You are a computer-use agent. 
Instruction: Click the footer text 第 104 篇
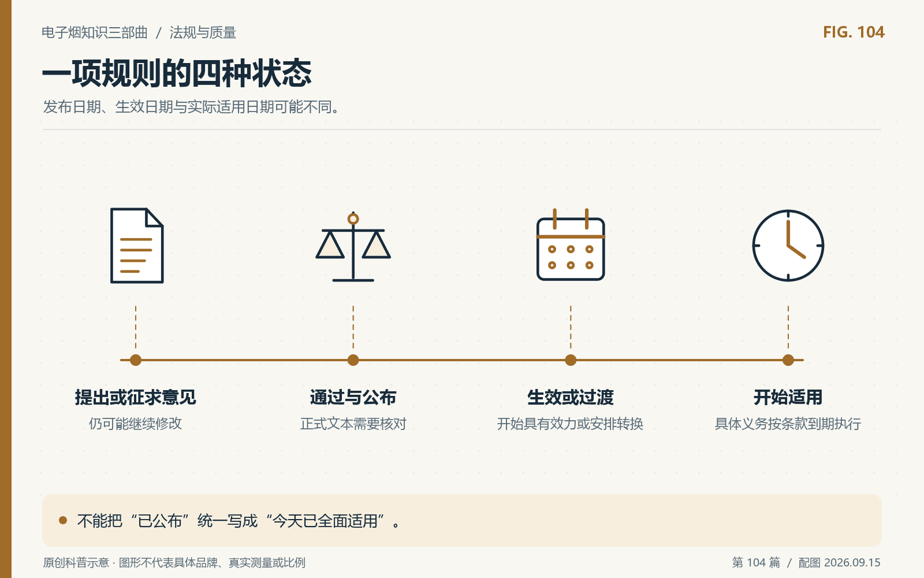tap(756, 562)
